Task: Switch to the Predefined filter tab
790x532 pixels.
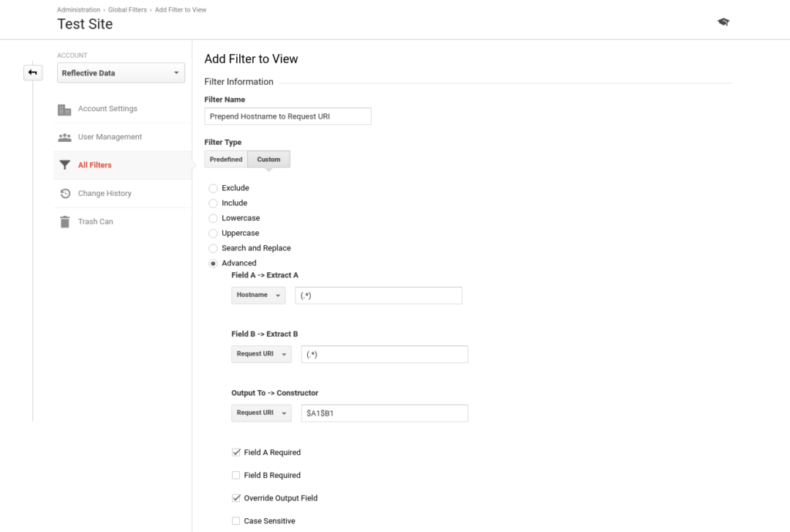Action: pos(225,159)
